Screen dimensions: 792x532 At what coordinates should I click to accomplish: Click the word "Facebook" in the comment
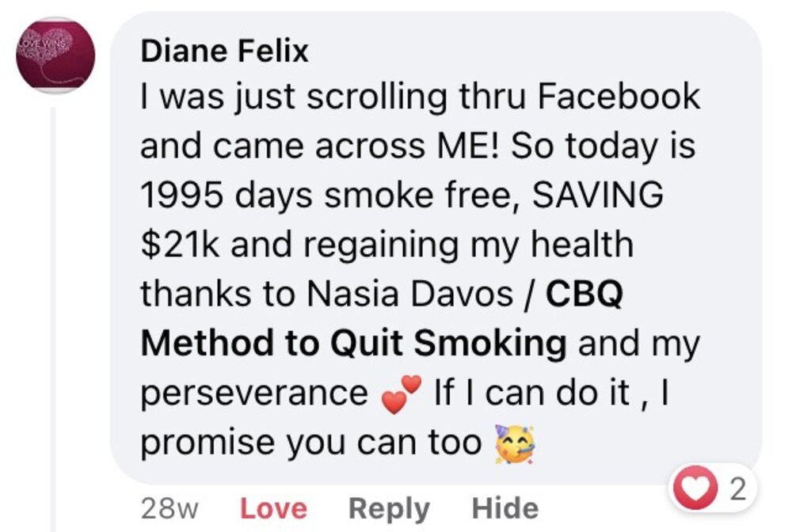pyautogui.click(x=619, y=97)
